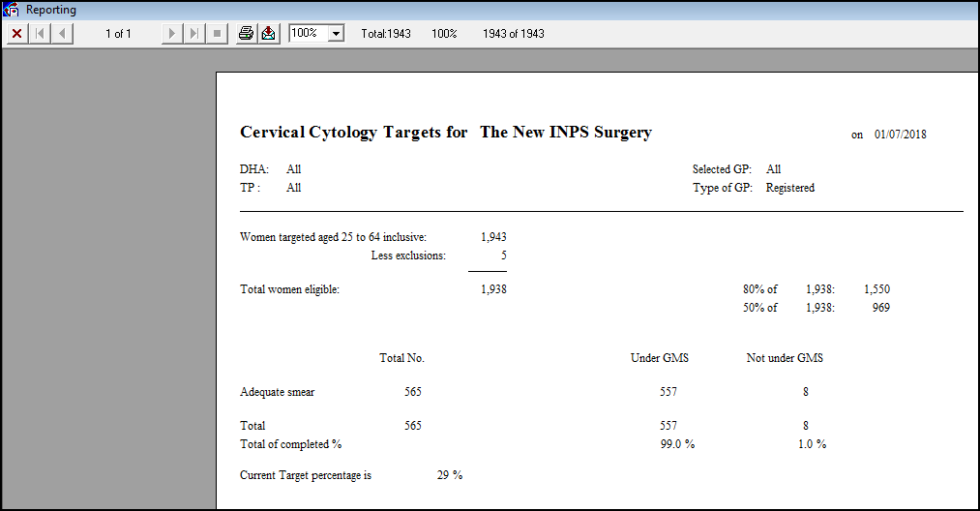Click the report heading 'Cervical Cytology Targets for'

353,133
